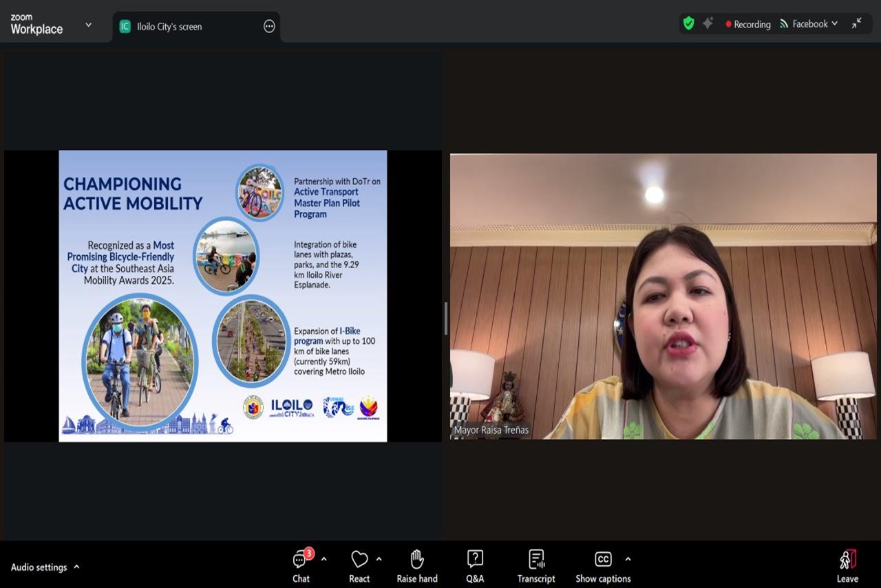Expand the Chat options caret
881x588 pixels.
click(x=323, y=559)
